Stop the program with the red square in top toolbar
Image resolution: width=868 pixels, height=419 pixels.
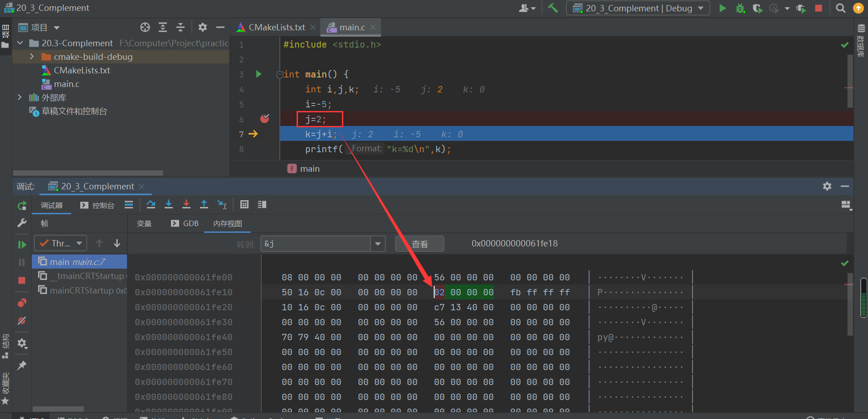(x=819, y=8)
